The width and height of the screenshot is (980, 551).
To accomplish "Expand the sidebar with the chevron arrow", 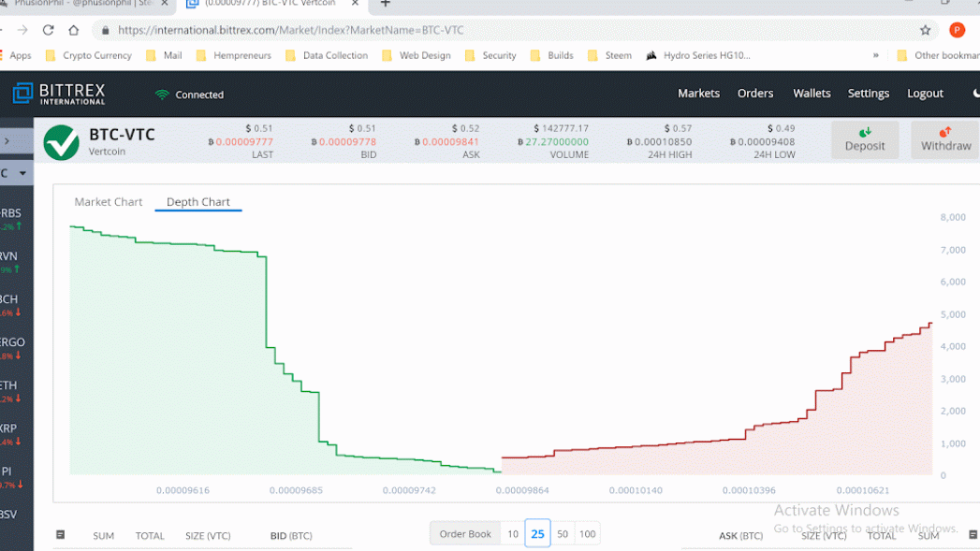I will (x=7, y=141).
